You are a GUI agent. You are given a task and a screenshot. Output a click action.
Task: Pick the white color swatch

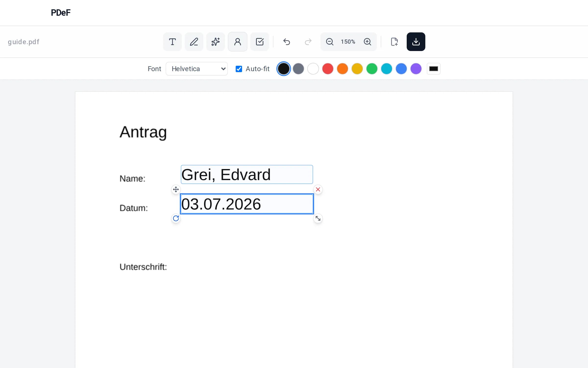pos(313,69)
